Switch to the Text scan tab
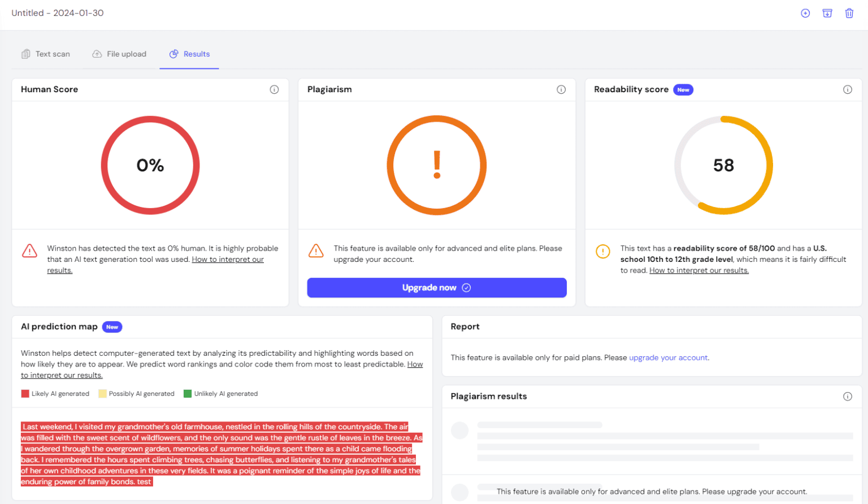The width and height of the screenshot is (868, 504). pos(46,54)
